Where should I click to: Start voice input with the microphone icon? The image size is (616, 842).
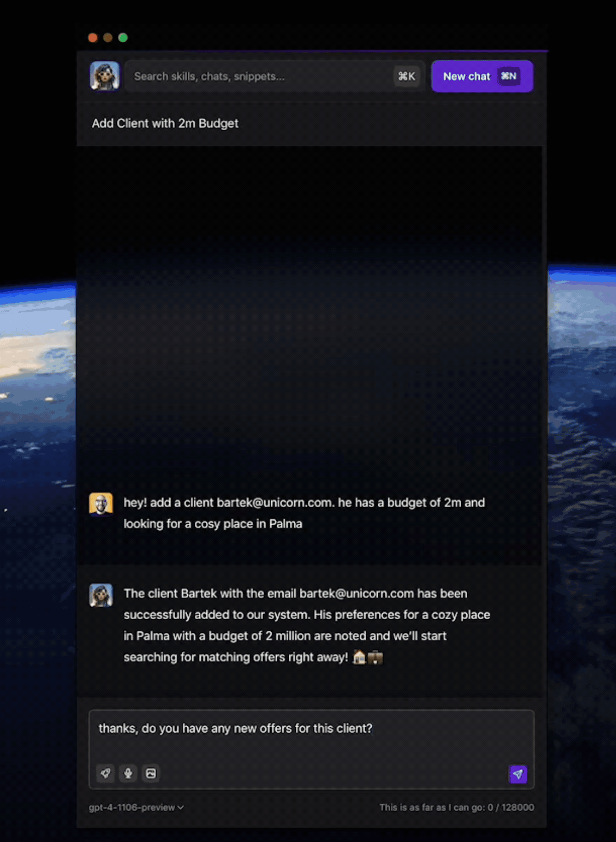click(128, 773)
